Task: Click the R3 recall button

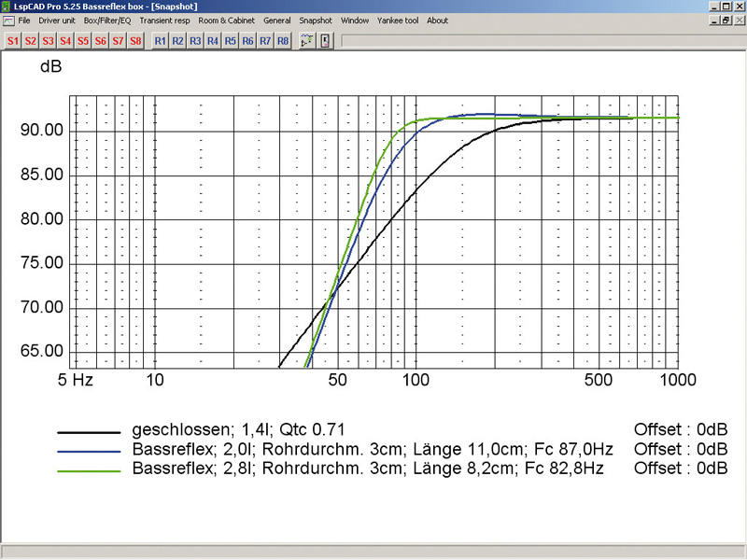Action: tap(195, 41)
